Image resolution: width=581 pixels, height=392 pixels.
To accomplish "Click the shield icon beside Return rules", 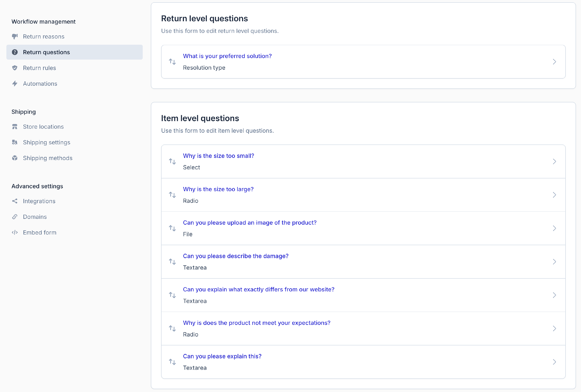I will (15, 68).
